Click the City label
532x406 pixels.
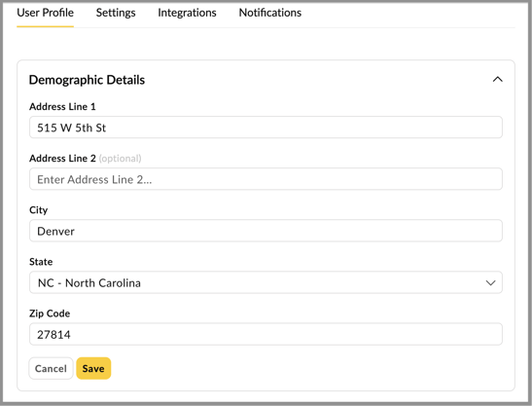click(x=38, y=210)
